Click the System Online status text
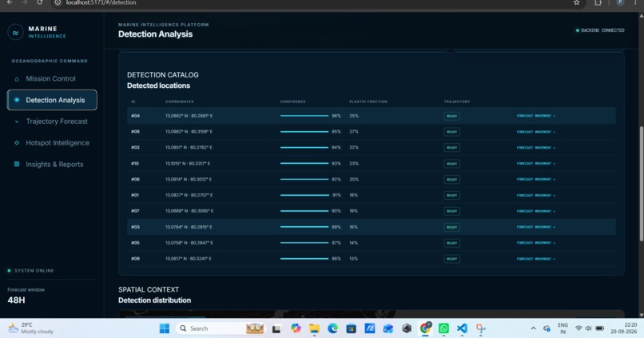The height and width of the screenshot is (338, 644). [34, 271]
